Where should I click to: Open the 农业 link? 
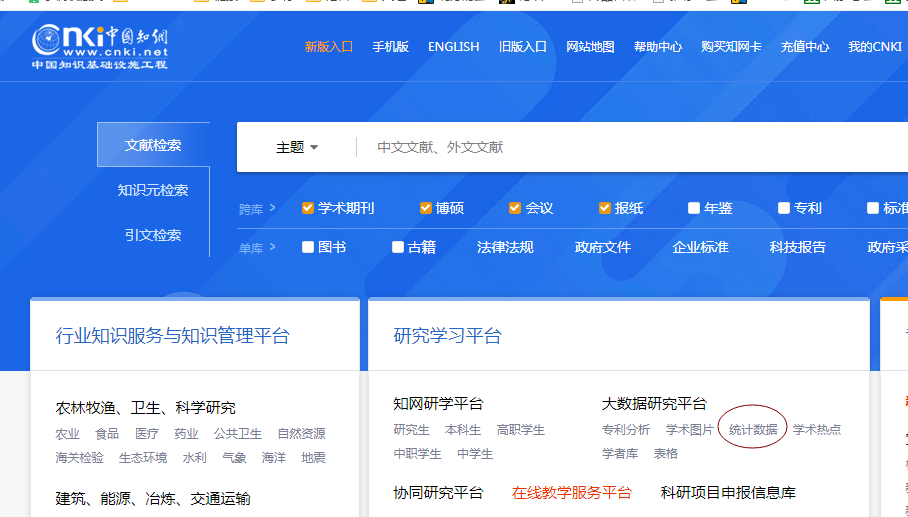click(67, 434)
